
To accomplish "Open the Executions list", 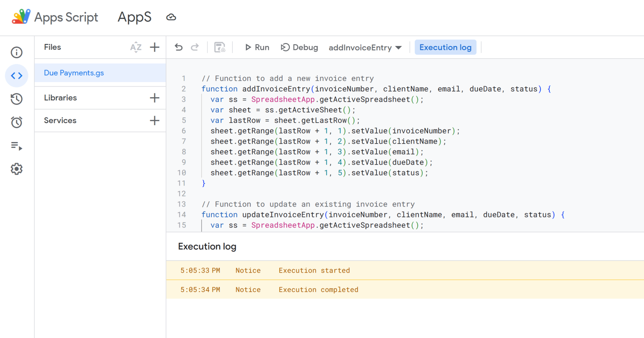I will (16, 146).
